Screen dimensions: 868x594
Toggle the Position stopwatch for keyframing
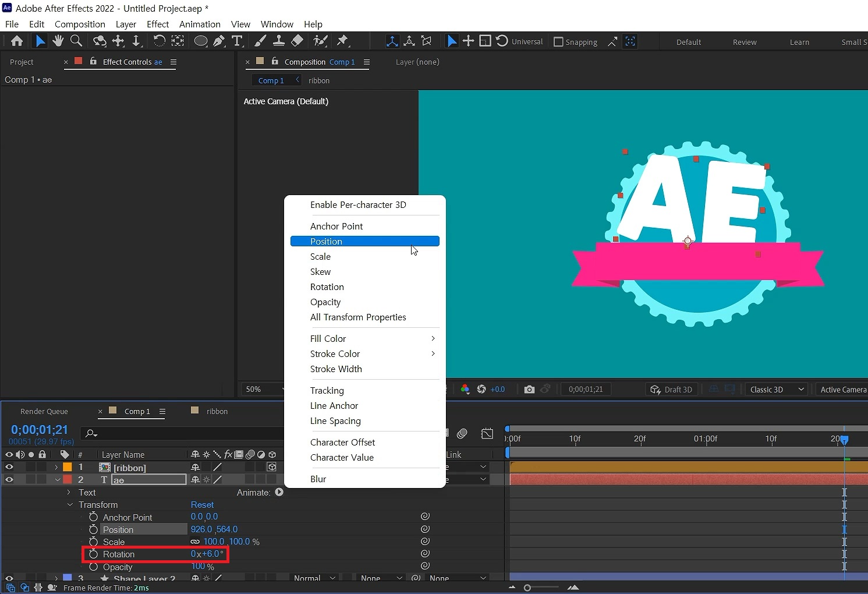93,529
